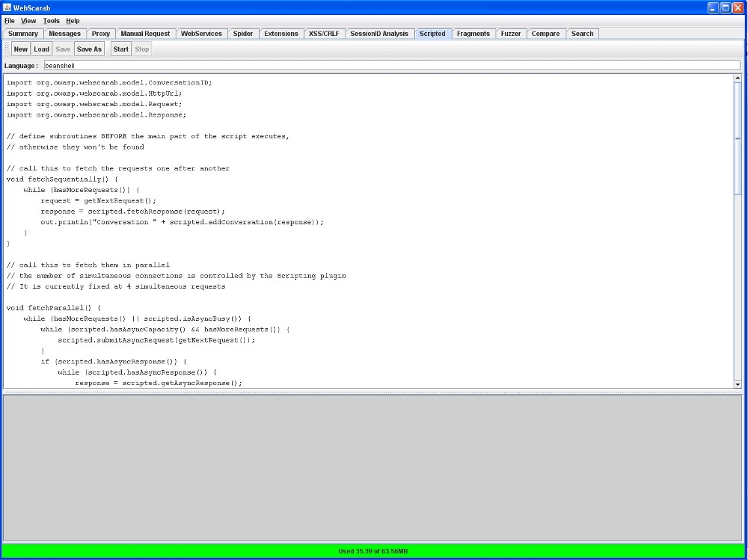Click the line 'void fetchParallel() {'

click(53, 308)
